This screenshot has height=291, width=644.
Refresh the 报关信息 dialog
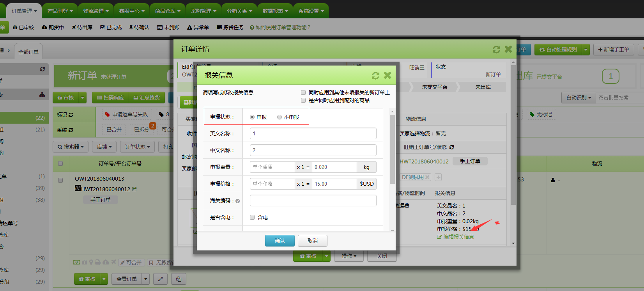tap(375, 75)
